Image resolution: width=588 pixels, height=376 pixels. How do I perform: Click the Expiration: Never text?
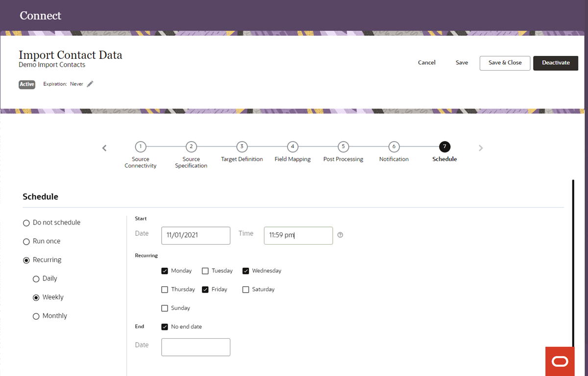point(63,84)
